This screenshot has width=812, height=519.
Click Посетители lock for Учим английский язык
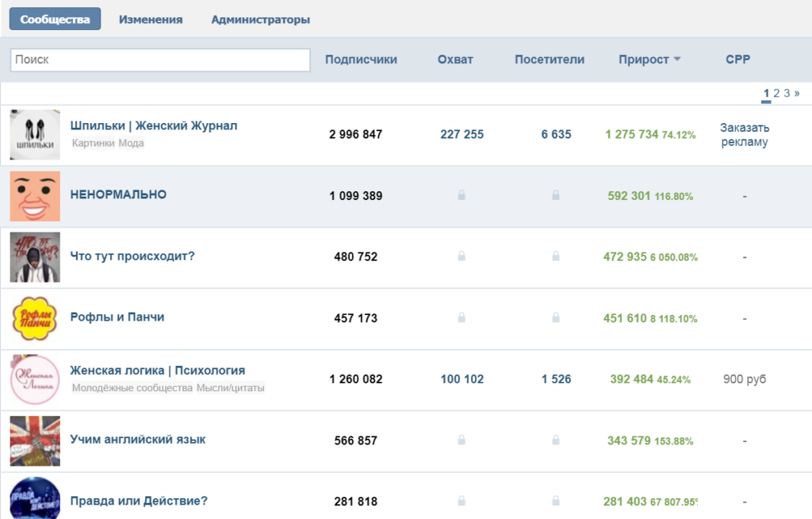click(x=556, y=440)
